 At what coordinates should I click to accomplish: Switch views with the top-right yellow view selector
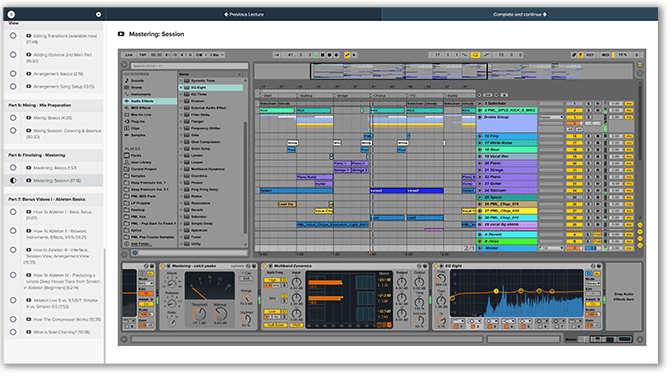click(x=640, y=64)
